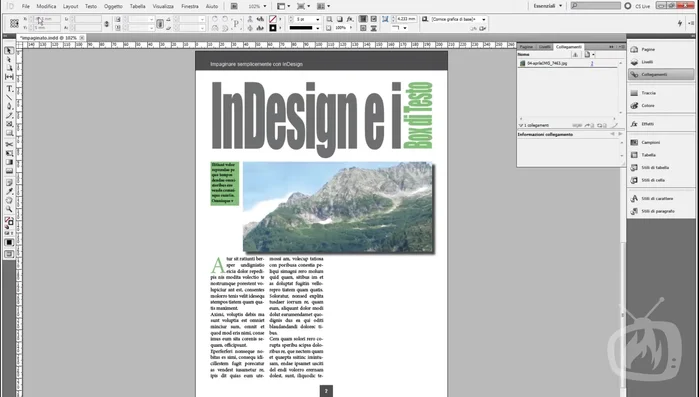The width and height of the screenshot is (699, 397).
Task: Open the Layout menu
Action: point(70,6)
